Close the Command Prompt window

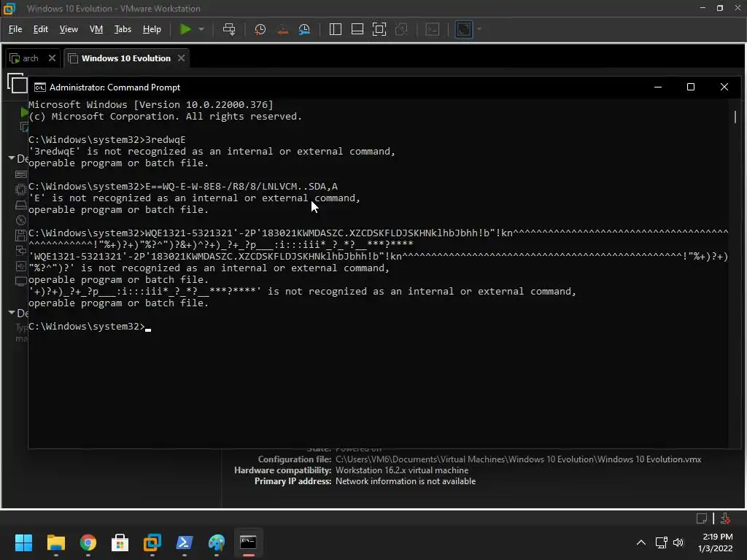click(724, 87)
